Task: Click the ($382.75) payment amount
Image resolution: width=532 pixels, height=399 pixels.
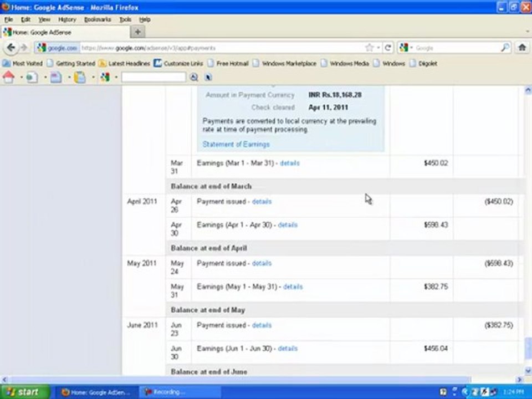Action: 499,325
